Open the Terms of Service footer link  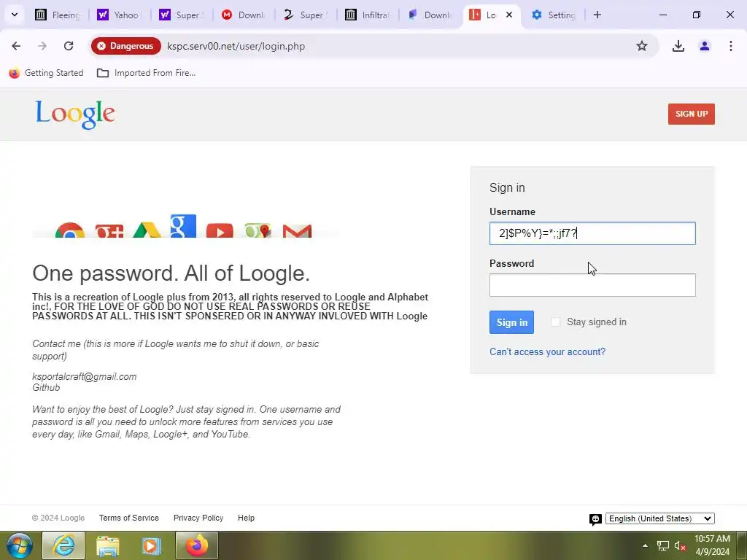click(128, 518)
